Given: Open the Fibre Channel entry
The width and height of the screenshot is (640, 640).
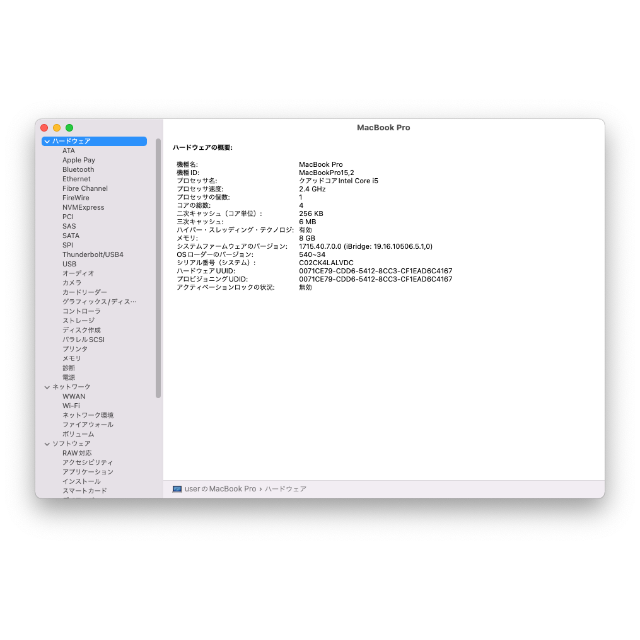Looking at the screenshot, I should [x=85, y=188].
